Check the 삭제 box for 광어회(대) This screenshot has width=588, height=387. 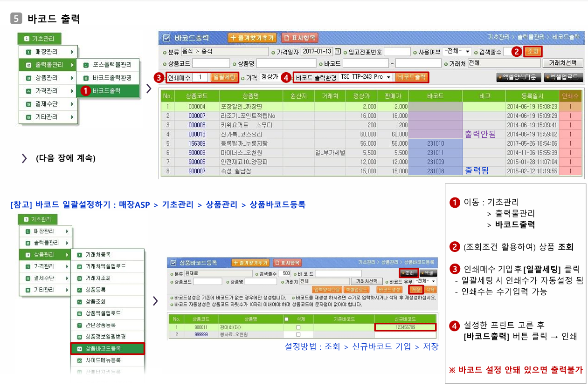coord(298,327)
